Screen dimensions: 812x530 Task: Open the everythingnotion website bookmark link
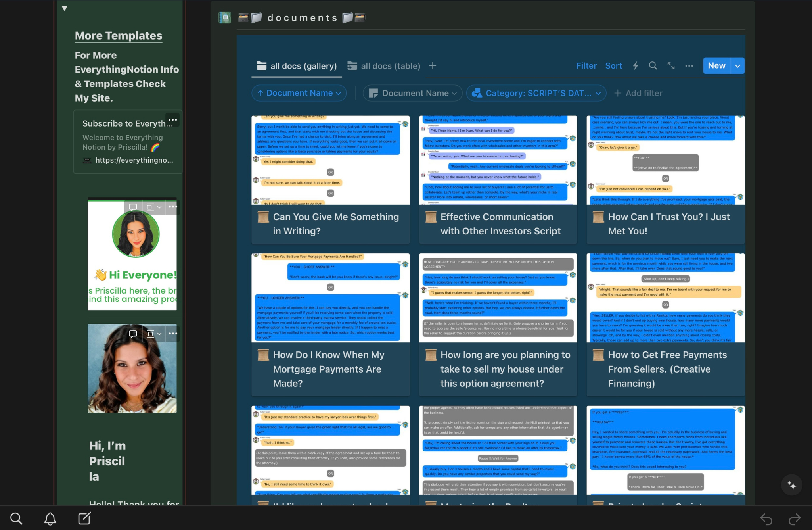[x=134, y=160]
